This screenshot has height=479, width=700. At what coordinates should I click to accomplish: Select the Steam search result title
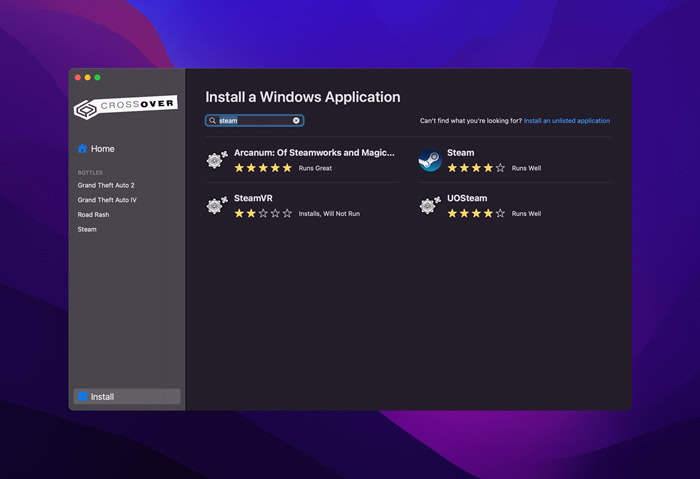(461, 153)
